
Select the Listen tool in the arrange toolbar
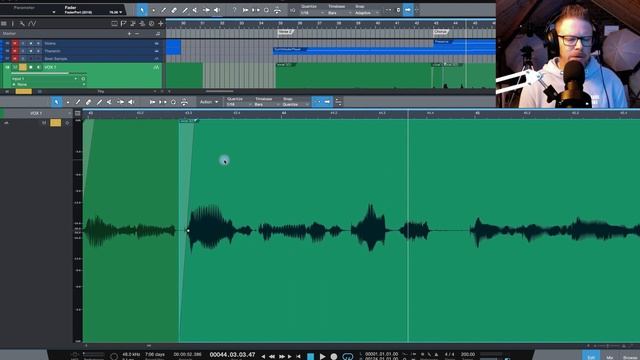point(217,10)
